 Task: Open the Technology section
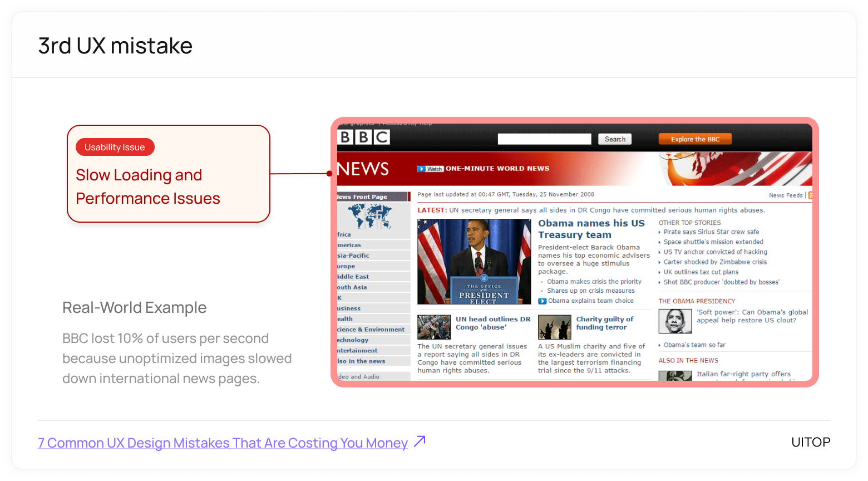(373, 341)
